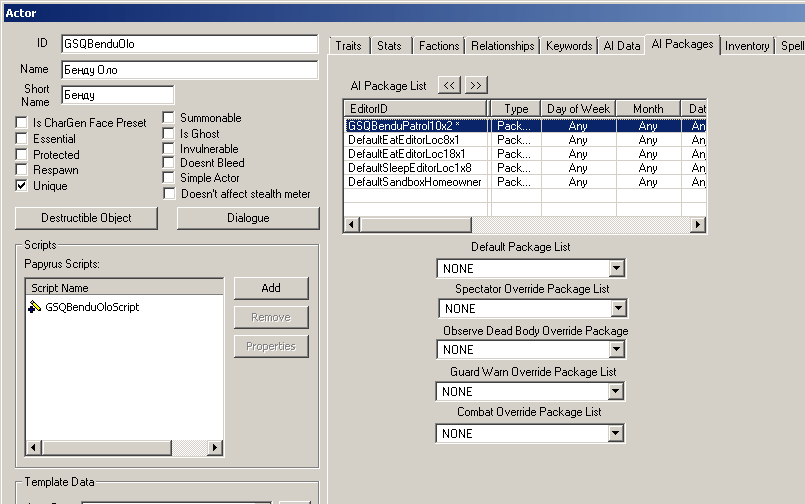Switch to AI Data tab
This screenshot has height=504, width=805.
point(622,46)
